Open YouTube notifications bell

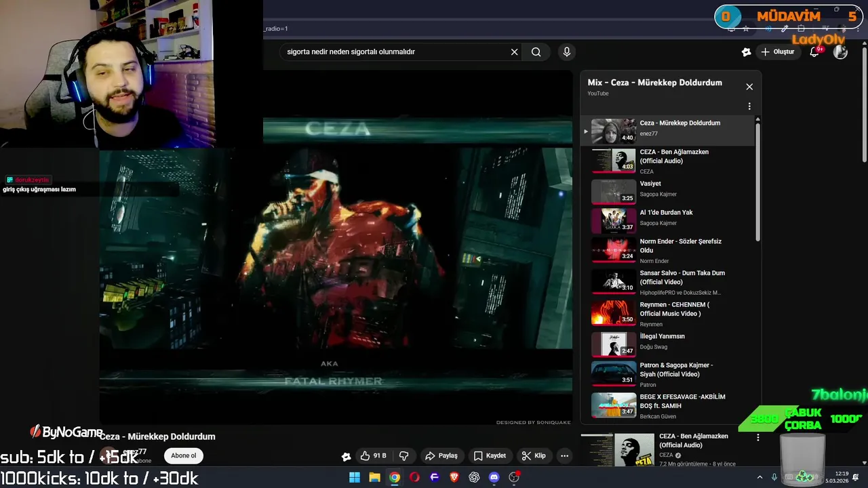(x=814, y=52)
